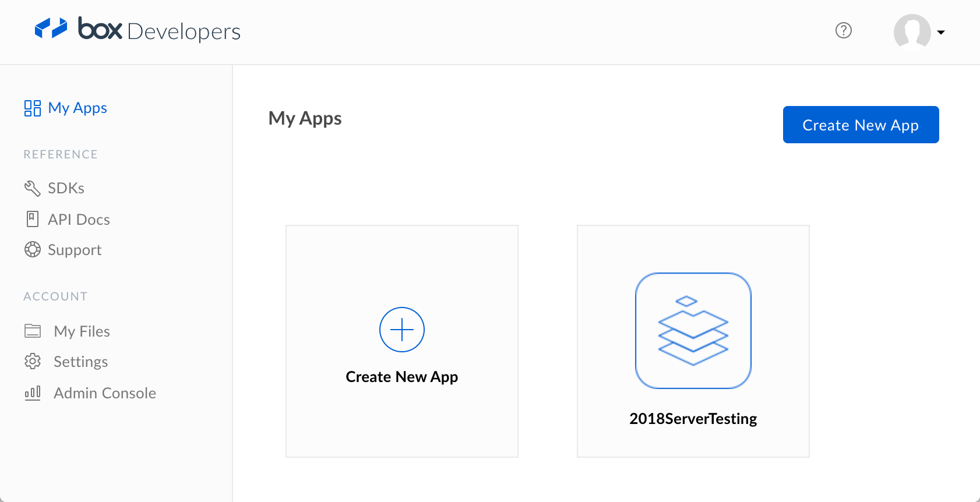
Task: Open the API Docs link
Action: [x=79, y=220]
